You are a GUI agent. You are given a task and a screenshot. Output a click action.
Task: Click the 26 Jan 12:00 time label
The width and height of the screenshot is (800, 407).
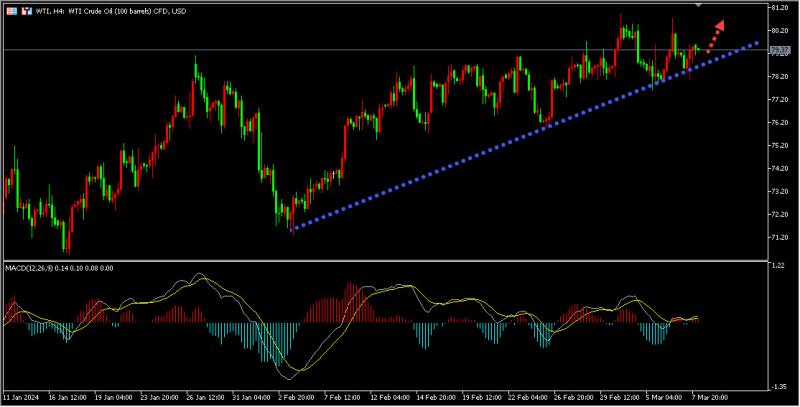pyautogui.click(x=207, y=397)
